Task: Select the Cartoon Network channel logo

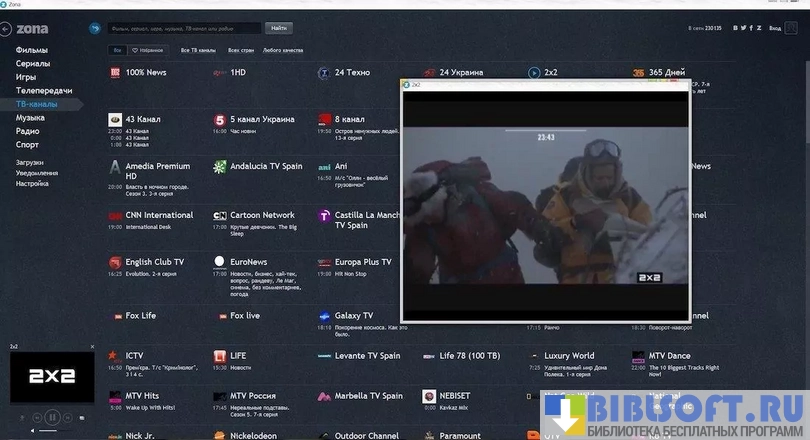Action: tap(219, 215)
